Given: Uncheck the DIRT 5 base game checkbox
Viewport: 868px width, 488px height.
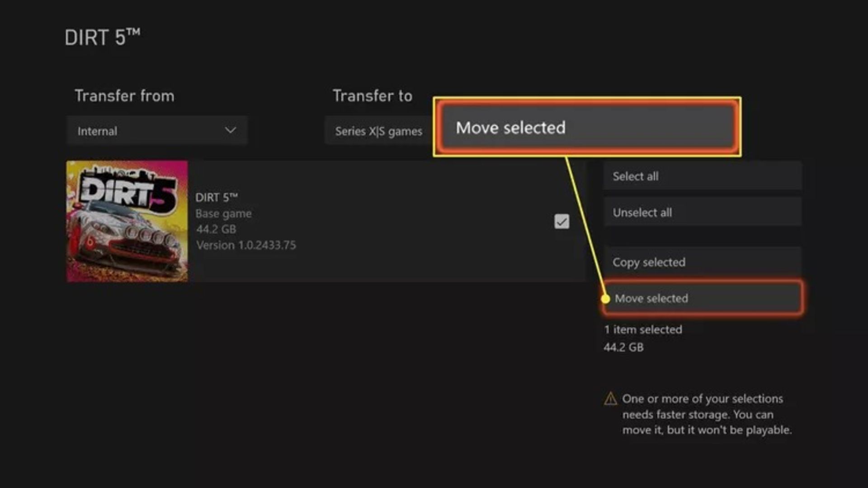Looking at the screenshot, I should pyautogui.click(x=561, y=221).
